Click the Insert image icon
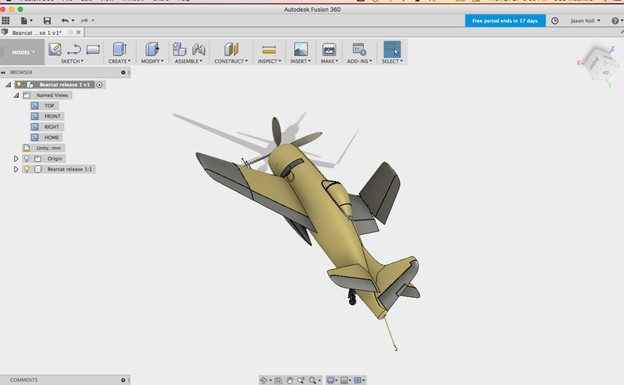The image size is (624, 385). tap(300, 49)
